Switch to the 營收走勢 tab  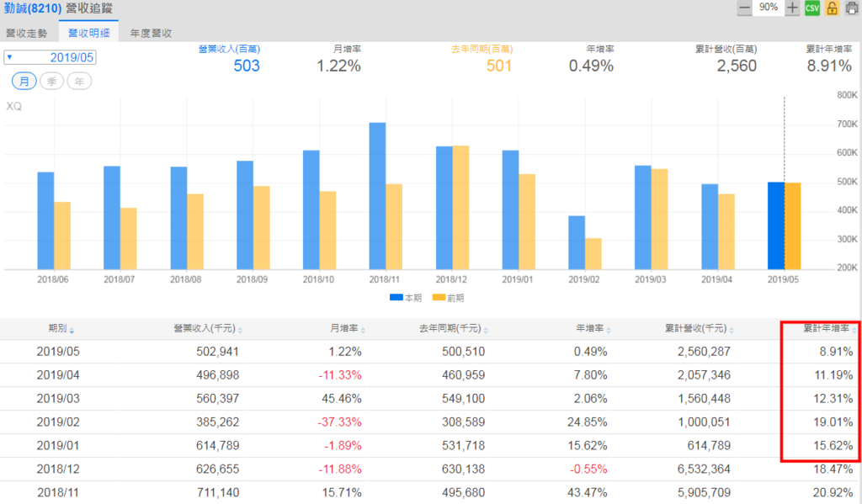(27, 33)
